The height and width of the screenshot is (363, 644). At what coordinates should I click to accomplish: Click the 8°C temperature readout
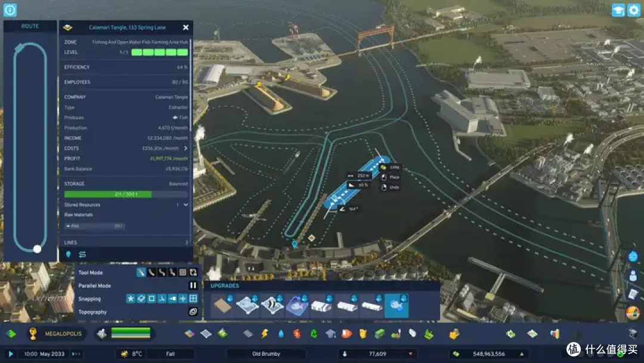pyautogui.click(x=137, y=354)
